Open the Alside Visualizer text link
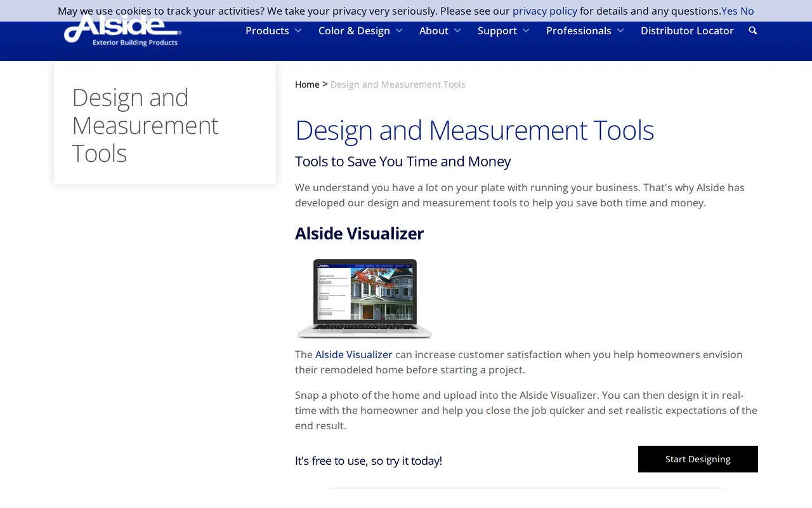The height and width of the screenshot is (508, 812). 354,354
